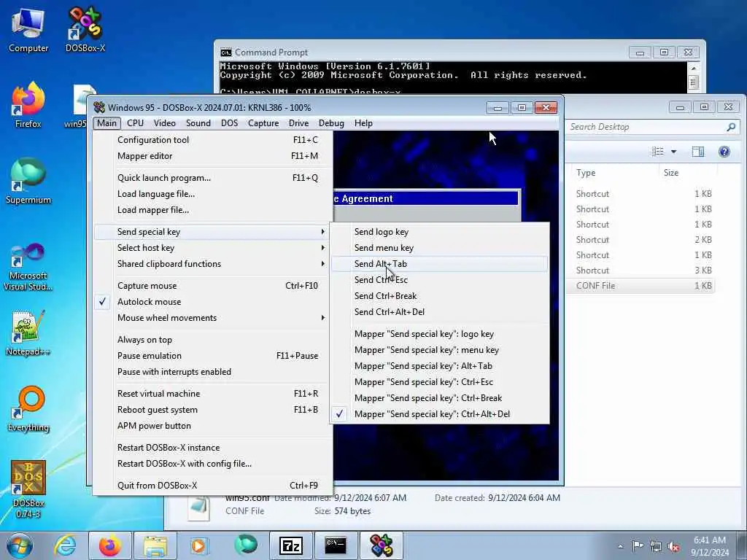Open the Windows Start button
747x560 pixels.
click(20, 545)
